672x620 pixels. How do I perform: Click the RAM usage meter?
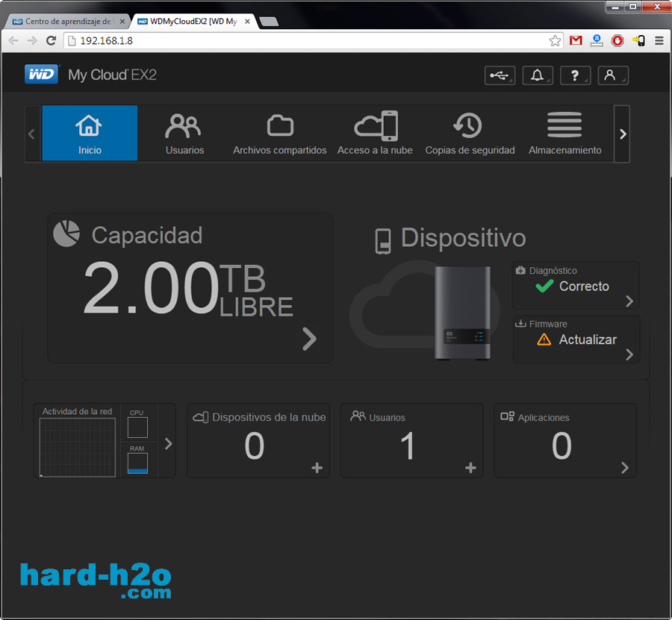tap(137, 463)
